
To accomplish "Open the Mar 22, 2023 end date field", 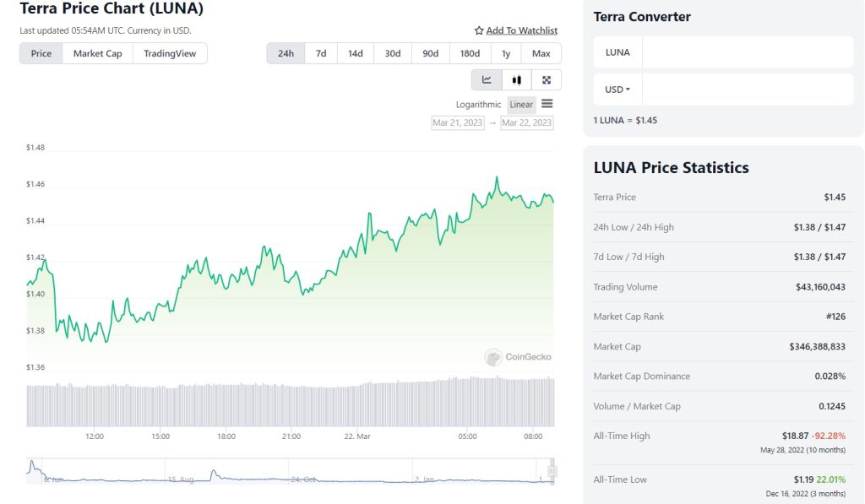I will point(530,122).
